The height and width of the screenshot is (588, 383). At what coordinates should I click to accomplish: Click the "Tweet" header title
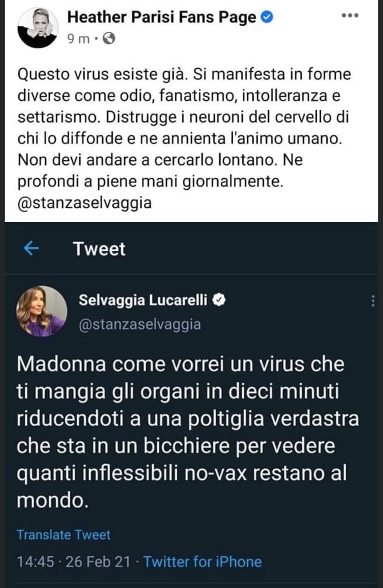click(99, 249)
